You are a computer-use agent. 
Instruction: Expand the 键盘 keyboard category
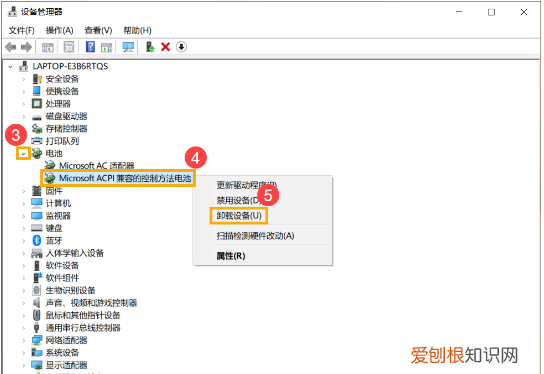[x=24, y=228]
